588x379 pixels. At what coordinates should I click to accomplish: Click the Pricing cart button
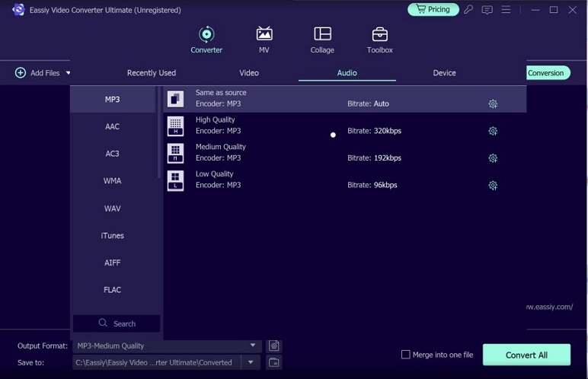tap(433, 9)
